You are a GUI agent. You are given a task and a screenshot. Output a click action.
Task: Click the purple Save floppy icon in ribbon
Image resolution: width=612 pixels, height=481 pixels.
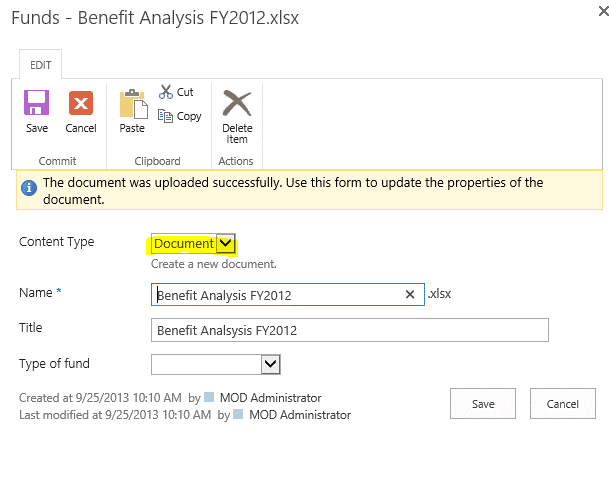point(36,103)
